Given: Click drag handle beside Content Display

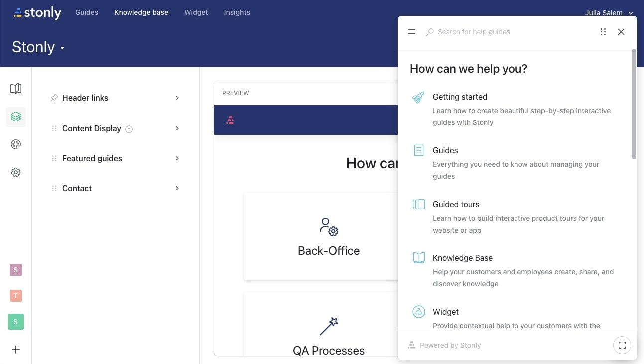Looking at the screenshot, I should click(x=54, y=128).
